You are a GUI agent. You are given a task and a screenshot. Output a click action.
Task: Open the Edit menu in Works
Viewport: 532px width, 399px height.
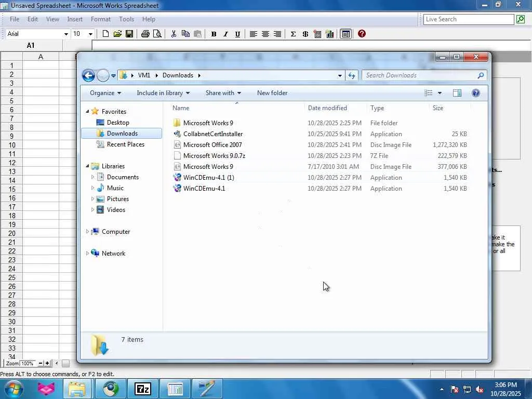(x=33, y=19)
